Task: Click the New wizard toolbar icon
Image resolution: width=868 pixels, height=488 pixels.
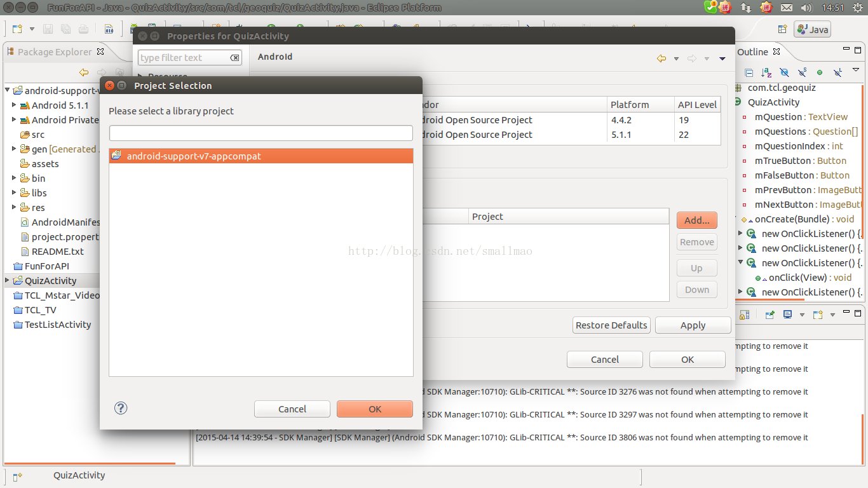Action: click(x=17, y=29)
